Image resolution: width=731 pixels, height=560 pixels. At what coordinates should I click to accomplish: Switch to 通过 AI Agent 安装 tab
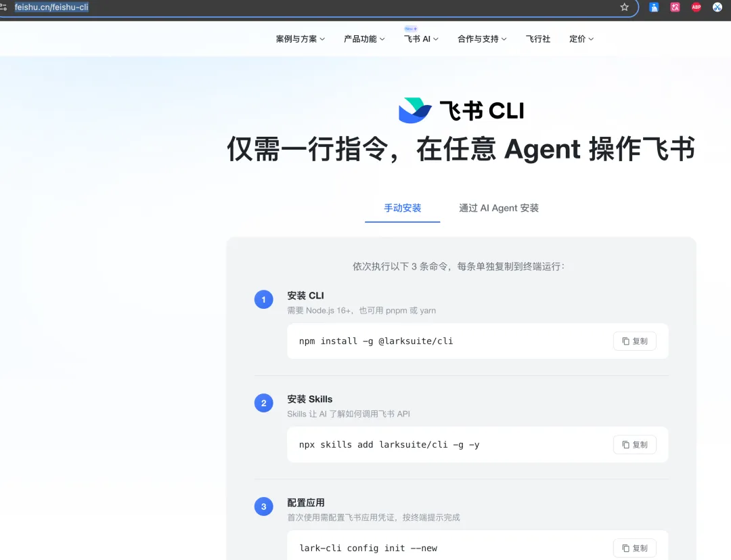pos(499,208)
